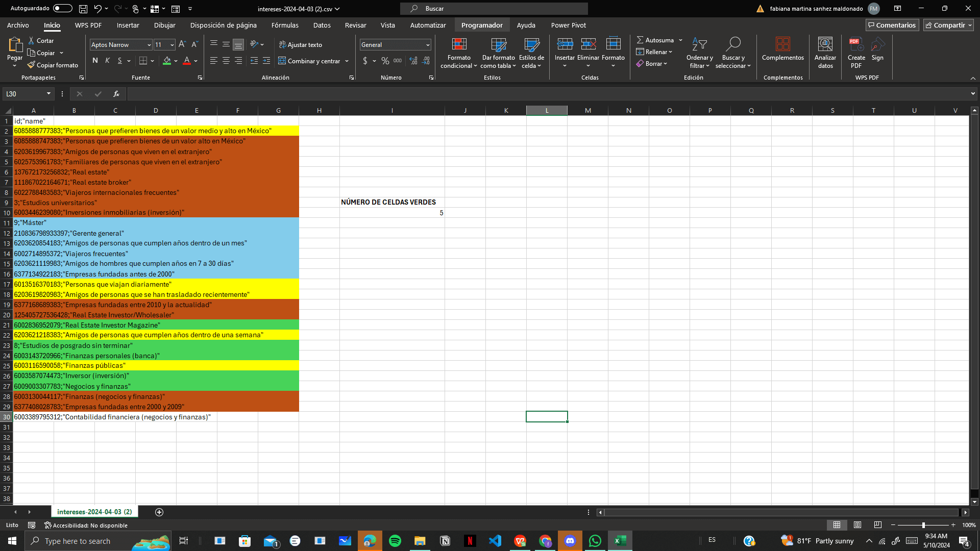Click the Combinar y centrar icon
This screenshot has width=980, height=551.
coord(282,61)
